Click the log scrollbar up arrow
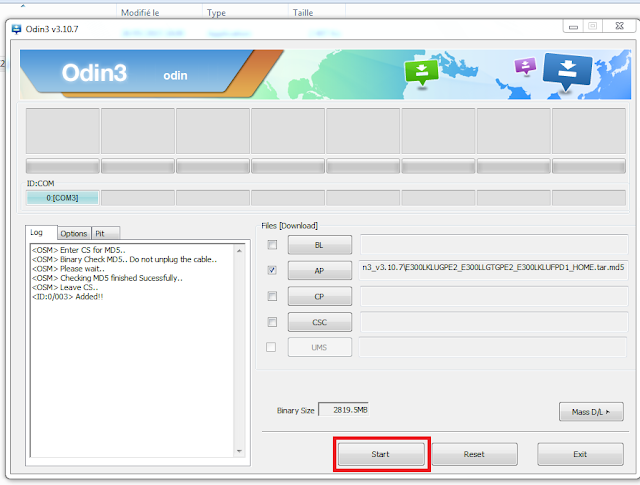 tap(239, 250)
